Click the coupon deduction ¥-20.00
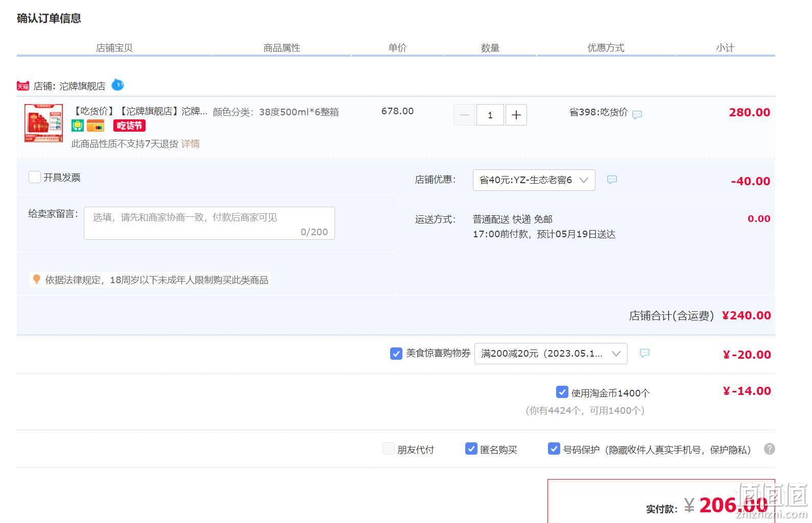The height and width of the screenshot is (523, 812). tap(747, 355)
